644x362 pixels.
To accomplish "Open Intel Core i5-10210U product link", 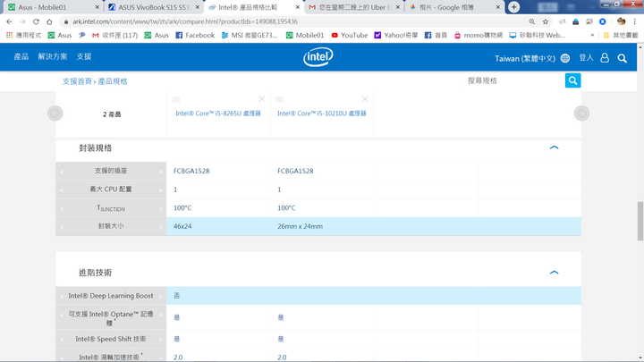I will pyautogui.click(x=322, y=114).
